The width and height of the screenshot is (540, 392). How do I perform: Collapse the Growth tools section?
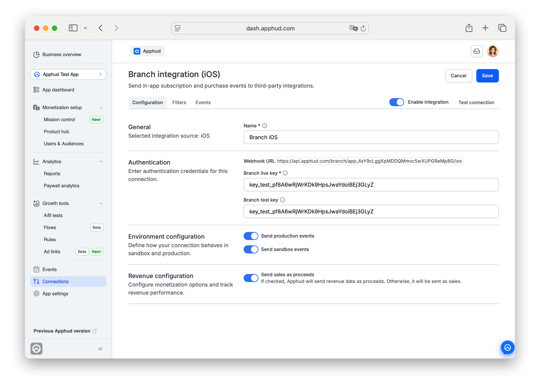(101, 203)
